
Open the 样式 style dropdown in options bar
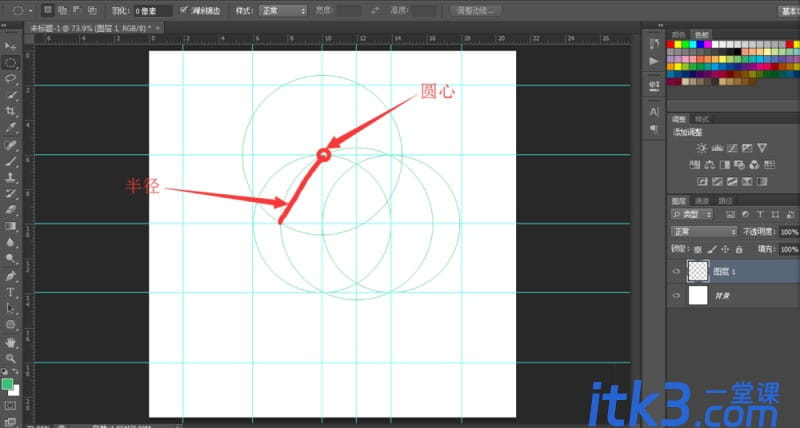click(x=283, y=11)
